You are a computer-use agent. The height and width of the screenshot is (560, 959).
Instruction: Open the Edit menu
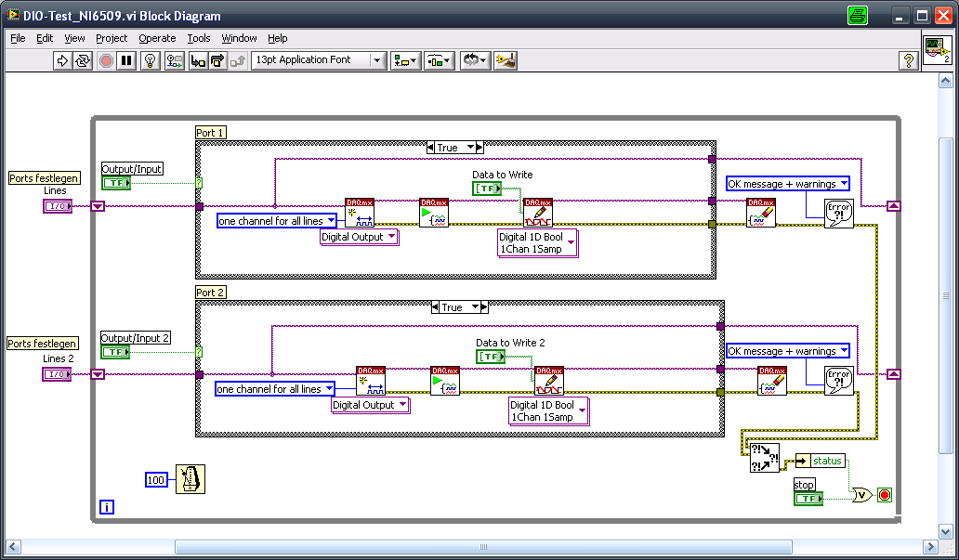point(45,38)
